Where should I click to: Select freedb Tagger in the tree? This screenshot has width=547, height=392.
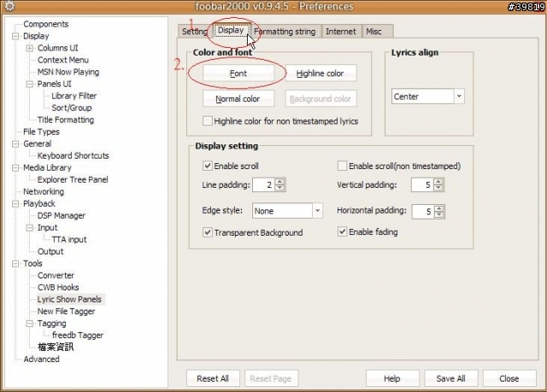point(78,335)
